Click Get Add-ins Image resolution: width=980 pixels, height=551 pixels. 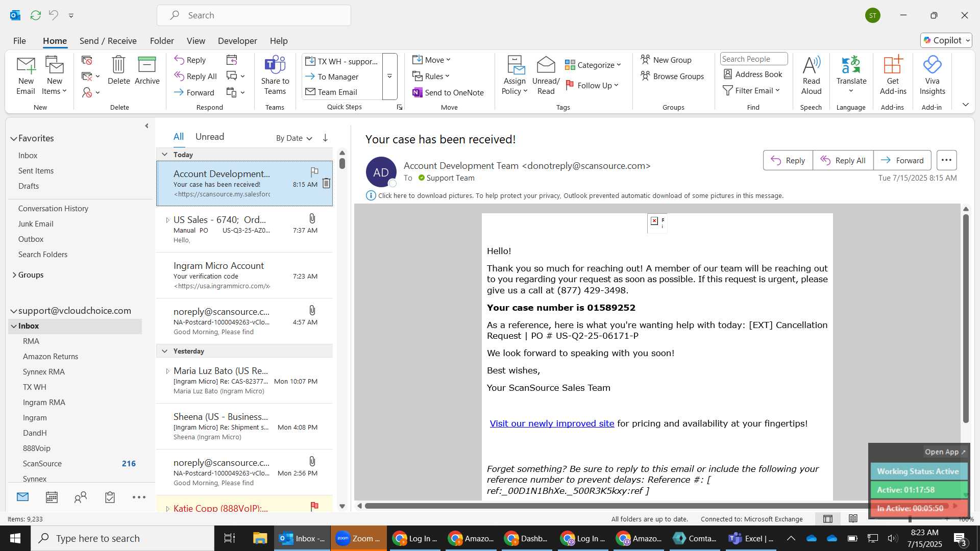click(893, 76)
